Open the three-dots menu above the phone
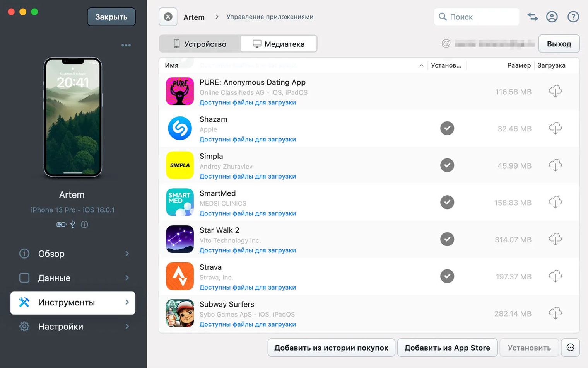The image size is (588, 368). coord(126,45)
